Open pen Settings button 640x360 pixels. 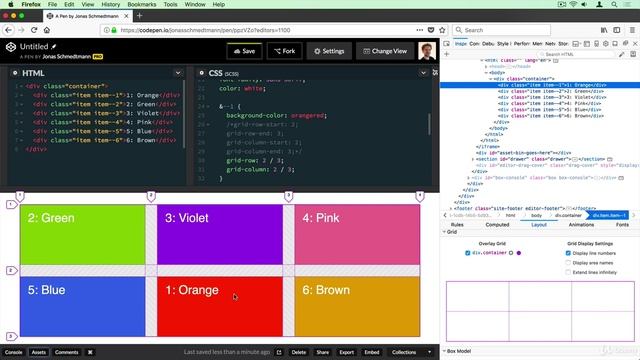pyautogui.click(x=329, y=51)
